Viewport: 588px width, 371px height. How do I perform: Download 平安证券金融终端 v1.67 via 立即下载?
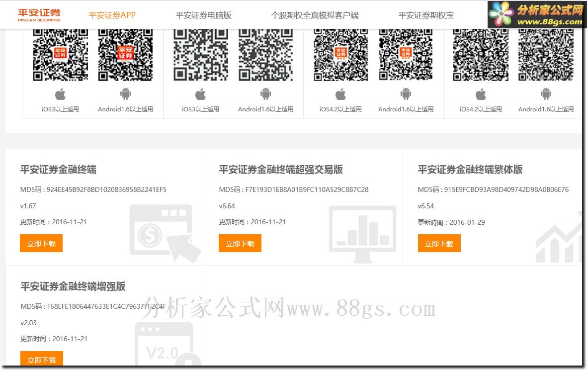41,244
